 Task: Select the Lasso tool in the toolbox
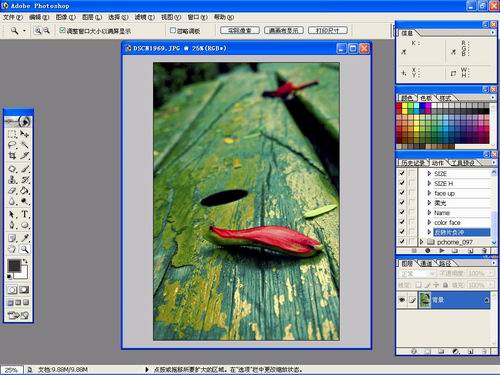point(12,145)
